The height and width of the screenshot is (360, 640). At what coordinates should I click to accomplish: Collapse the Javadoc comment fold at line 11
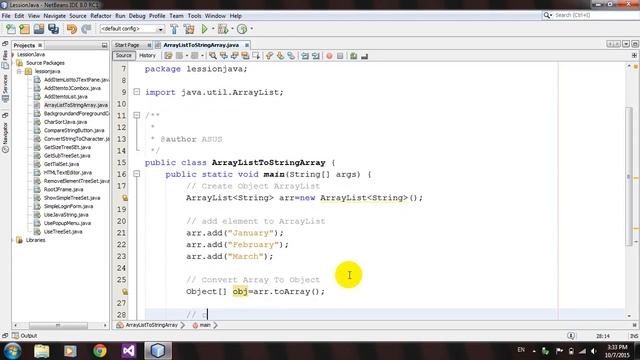click(137, 116)
